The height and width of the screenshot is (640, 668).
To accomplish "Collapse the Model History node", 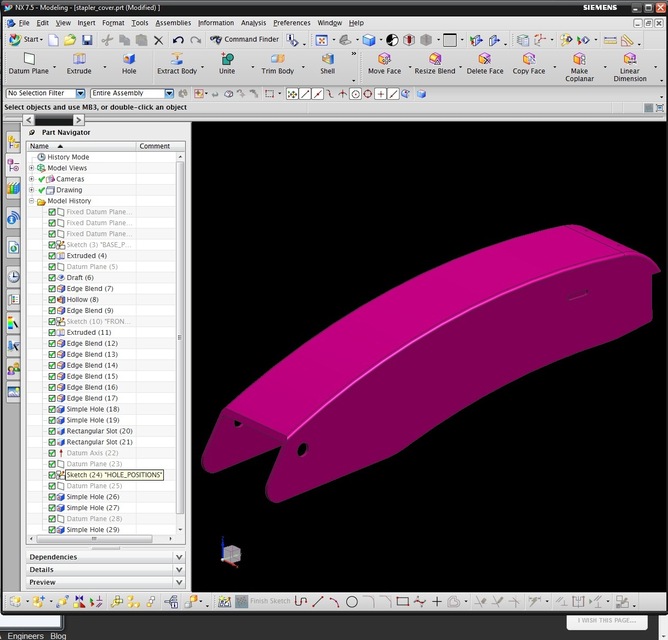I will [x=32, y=201].
